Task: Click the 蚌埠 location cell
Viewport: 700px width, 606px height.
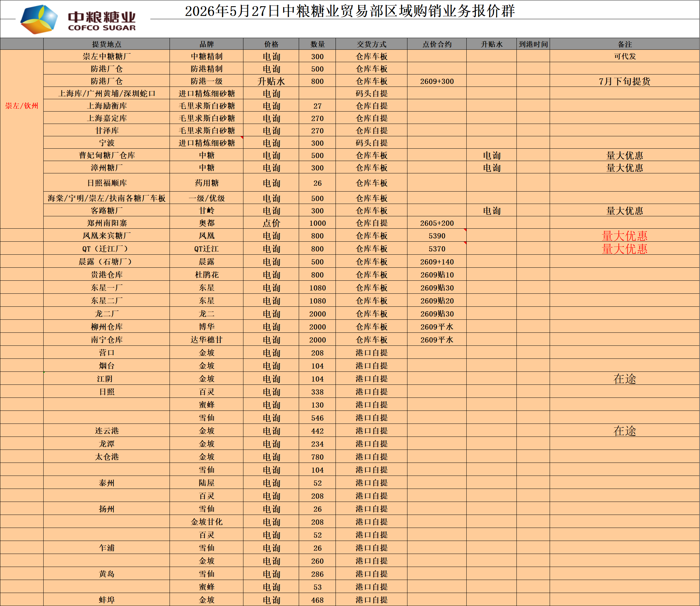Action: pyautogui.click(x=106, y=600)
